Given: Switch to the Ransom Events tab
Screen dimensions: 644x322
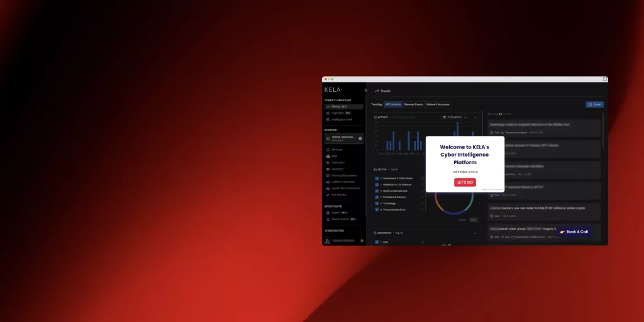Looking at the screenshot, I should [x=413, y=104].
